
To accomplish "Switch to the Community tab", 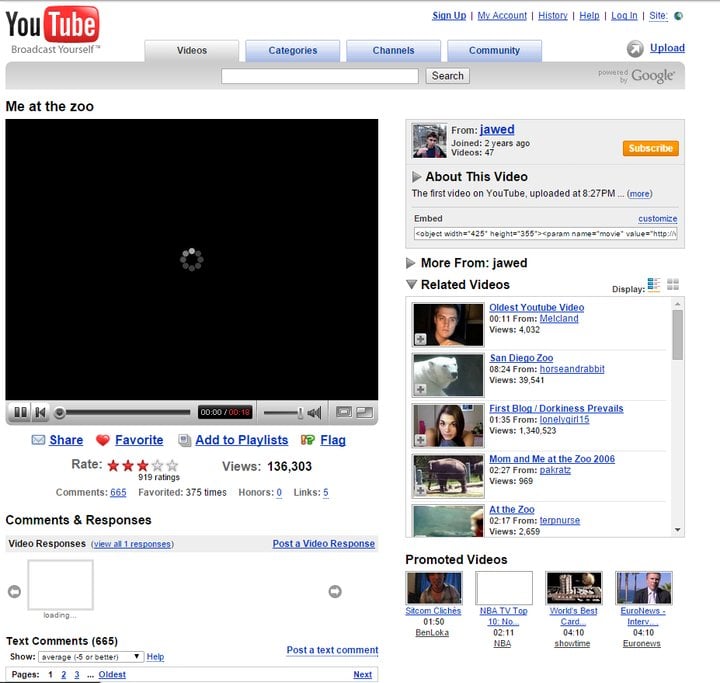I will [494, 50].
